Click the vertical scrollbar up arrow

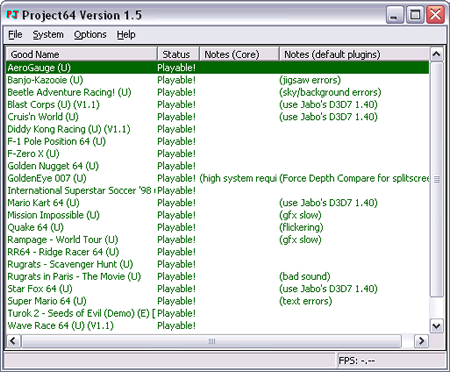click(x=436, y=54)
